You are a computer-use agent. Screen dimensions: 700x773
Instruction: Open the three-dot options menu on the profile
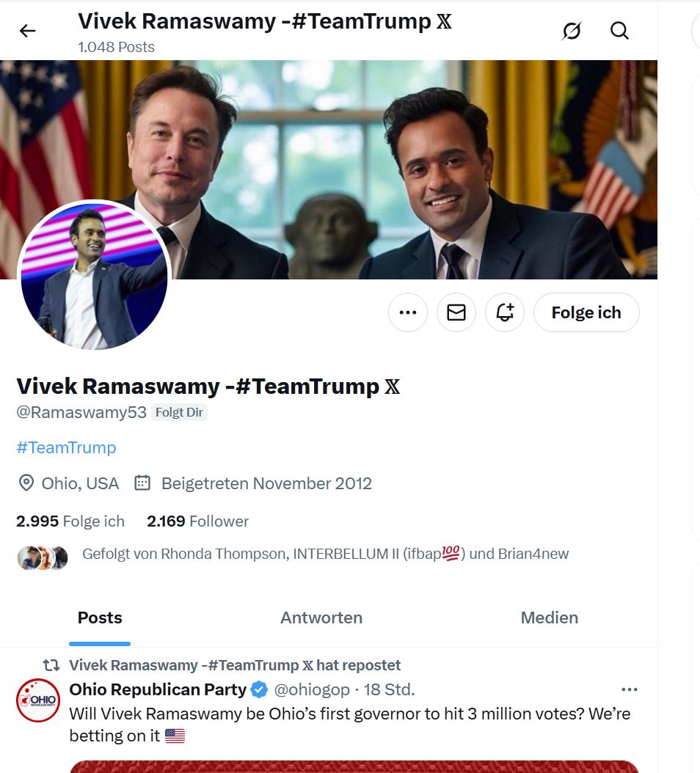click(x=407, y=312)
